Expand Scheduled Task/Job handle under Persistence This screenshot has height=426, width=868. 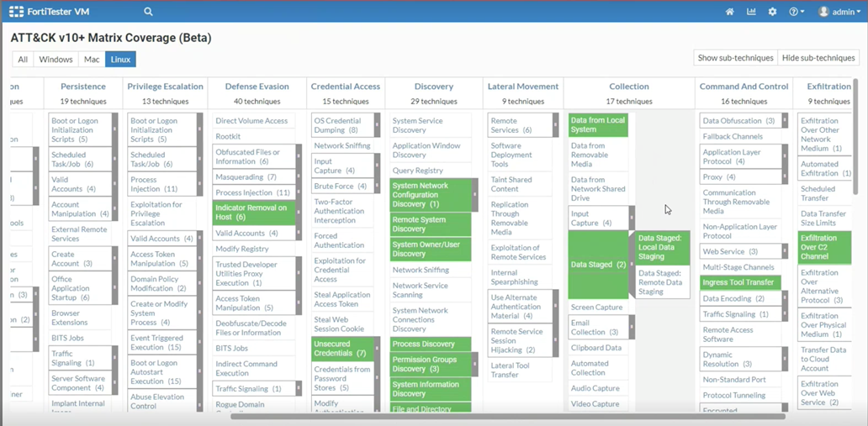[114, 159]
